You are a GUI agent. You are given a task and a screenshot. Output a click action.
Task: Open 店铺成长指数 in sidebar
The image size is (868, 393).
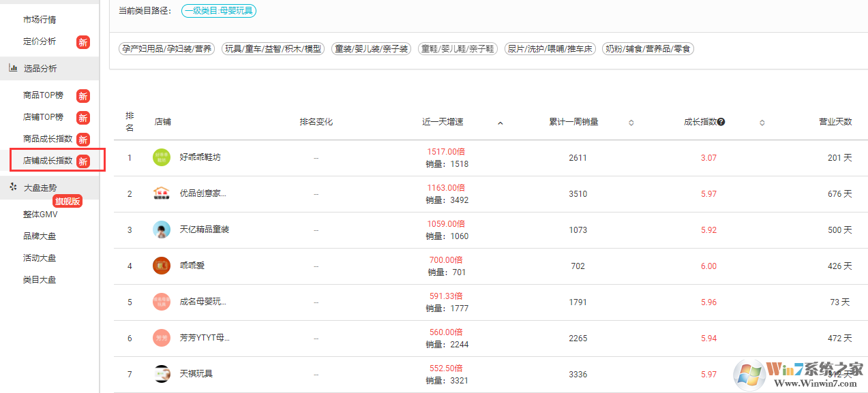pos(48,161)
